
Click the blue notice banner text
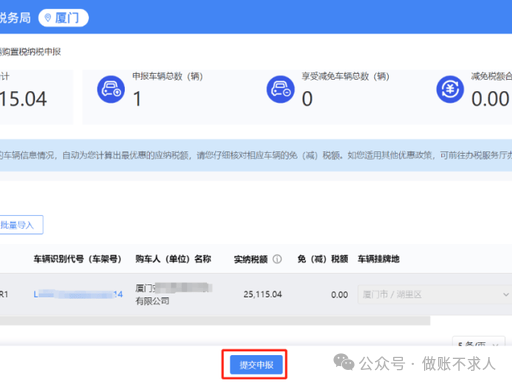coord(256,155)
